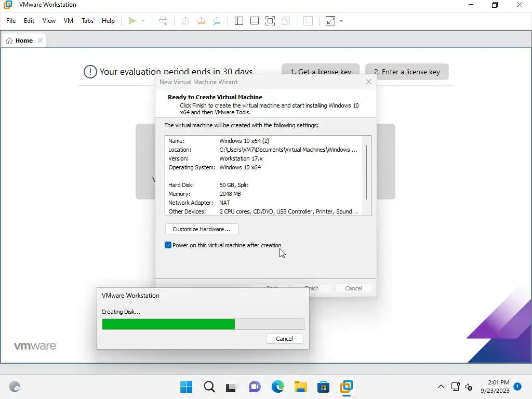532x399 pixels.
Task: Click the Home tab house icon
Action: tap(9, 41)
